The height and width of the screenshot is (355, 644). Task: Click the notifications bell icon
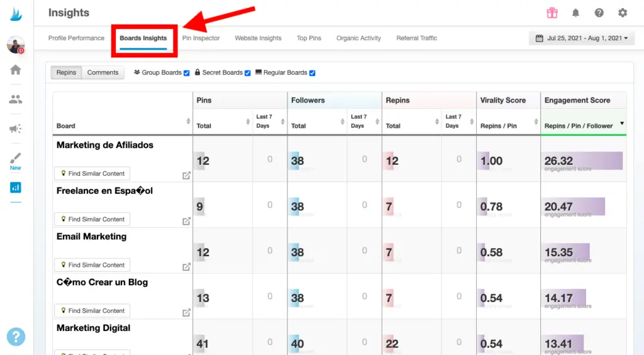pos(575,13)
